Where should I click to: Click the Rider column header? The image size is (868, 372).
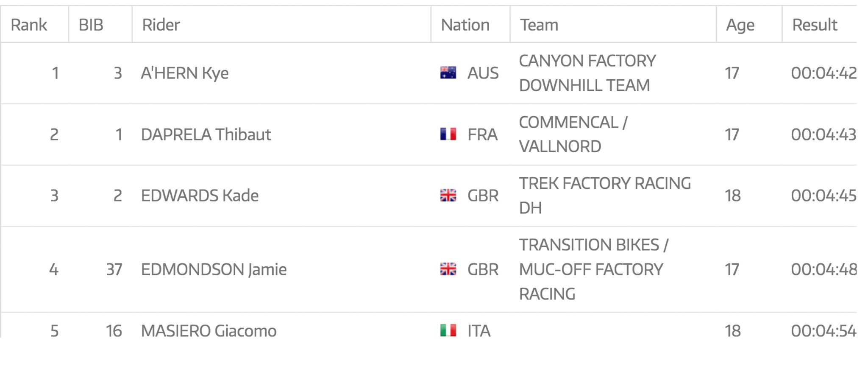[161, 25]
